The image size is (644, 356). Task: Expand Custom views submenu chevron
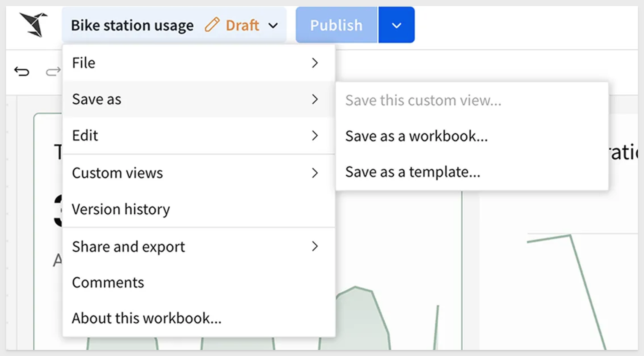coord(314,173)
